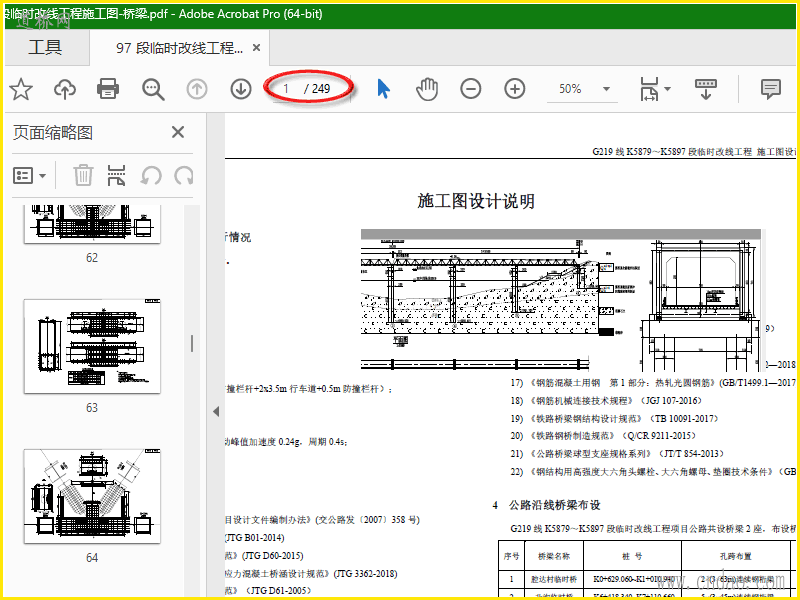Image resolution: width=800 pixels, height=600 pixels.
Task: Click the 公路沿线桥梁布设 section heading
Action: (x=555, y=506)
